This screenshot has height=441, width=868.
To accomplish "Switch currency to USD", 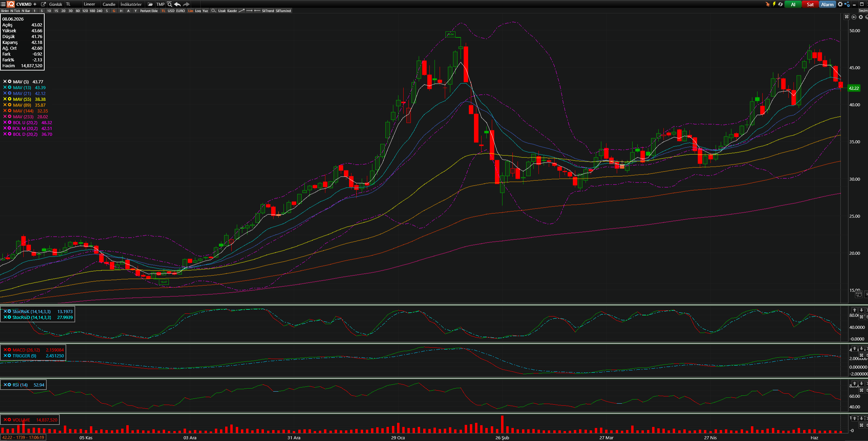I will (171, 11).
